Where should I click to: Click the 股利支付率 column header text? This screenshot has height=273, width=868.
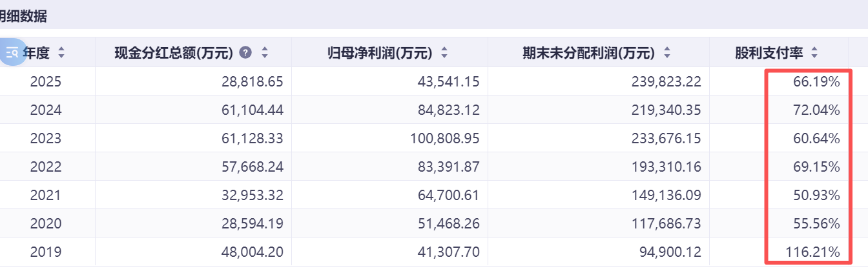pos(769,53)
